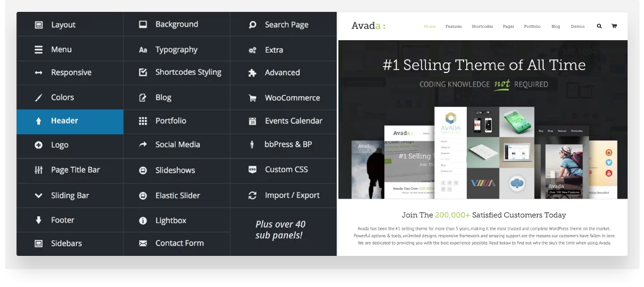Open Typography options label
The image size is (644, 287).
(x=177, y=50)
